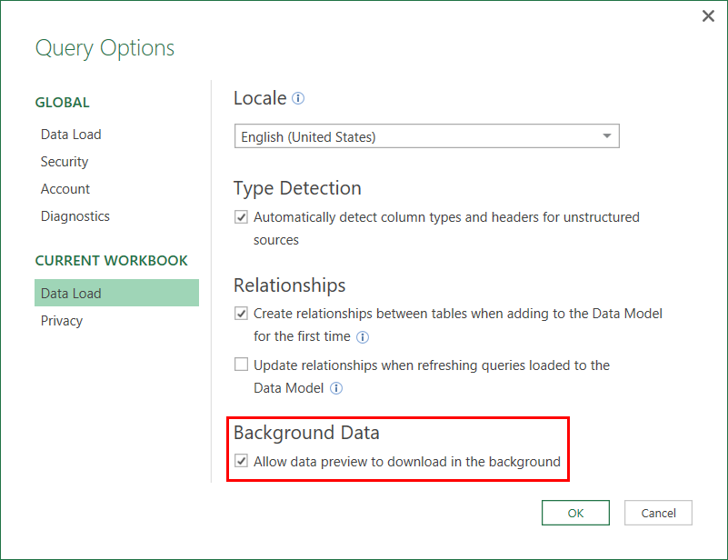Click info icon after 'for the first time'
Viewport: 728px width, 560px height.
363,337
